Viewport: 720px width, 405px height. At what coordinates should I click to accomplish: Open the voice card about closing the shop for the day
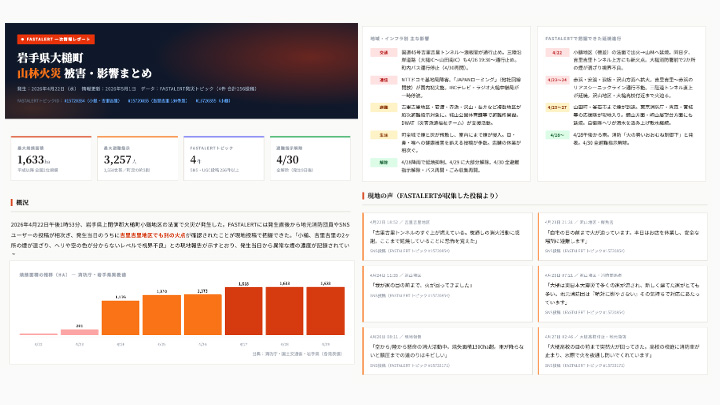pyautogui.click(x=623, y=236)
